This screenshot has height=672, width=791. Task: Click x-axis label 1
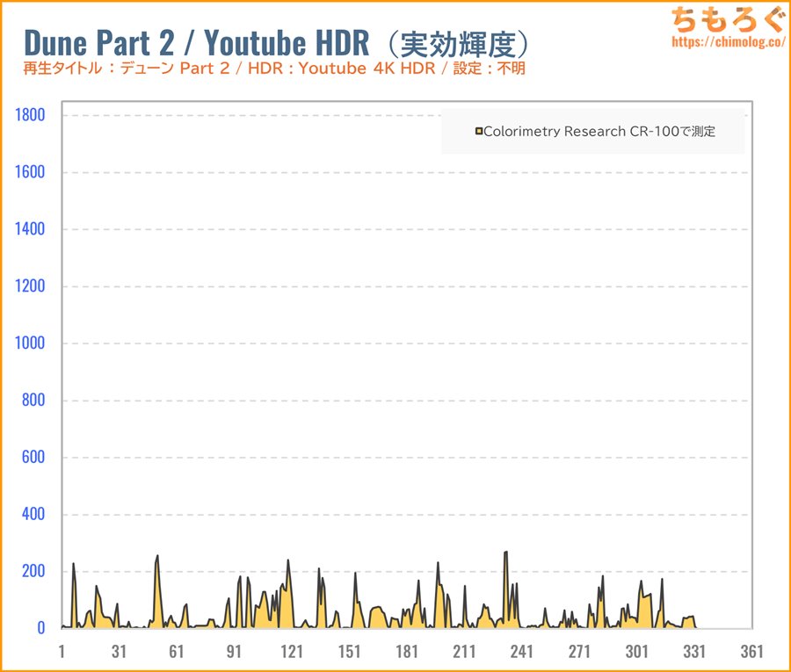point(62,651)
